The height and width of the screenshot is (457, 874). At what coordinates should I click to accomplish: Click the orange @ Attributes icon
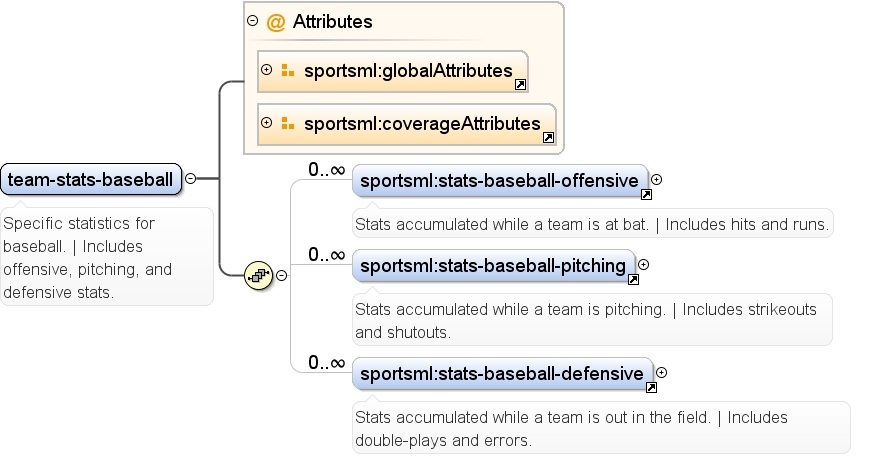point(276,22)
